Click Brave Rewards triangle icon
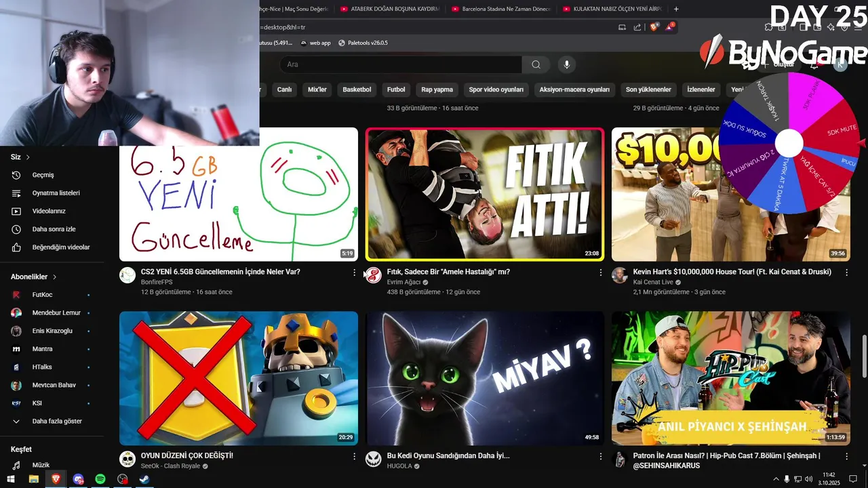This screenshot has height=488, width=868. coord(670,27)
